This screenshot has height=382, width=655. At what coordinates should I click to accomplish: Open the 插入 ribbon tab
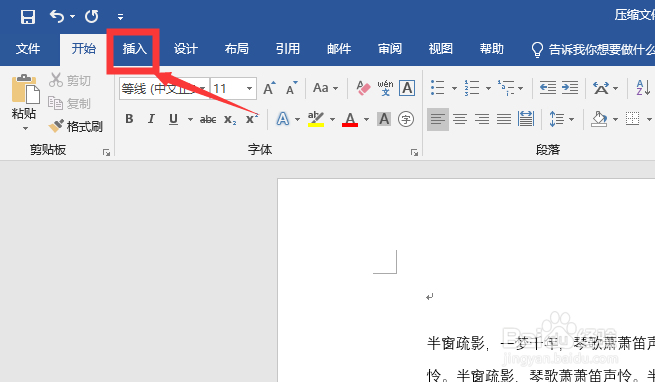click(135, 49)
